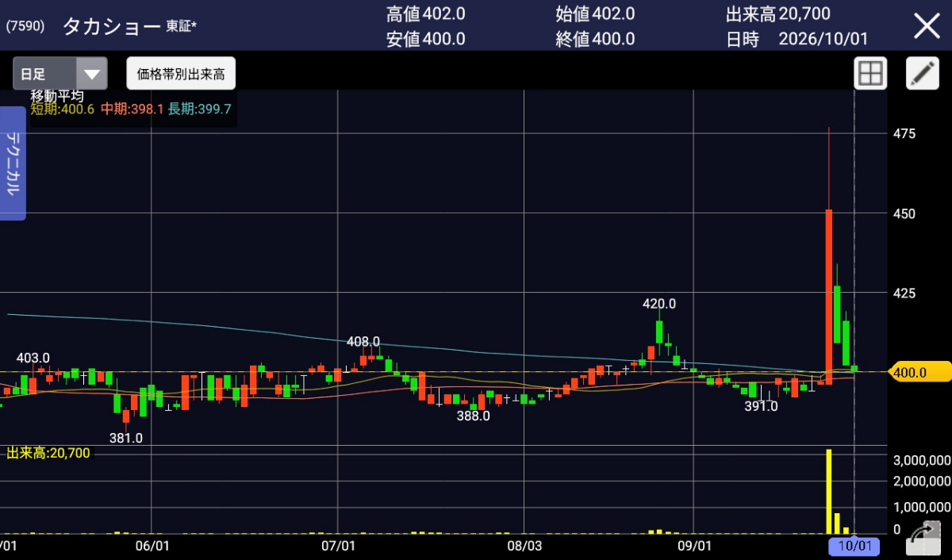Click the タカショー stock name header
This screenshot has width=952, height=560.
(x=111, y=26)
